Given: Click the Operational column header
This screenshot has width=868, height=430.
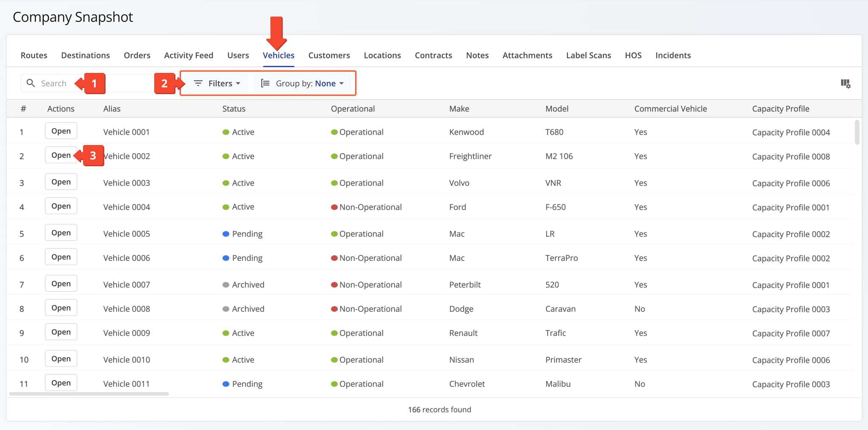Looking at the screenshot, I should (x=353, y=109).
